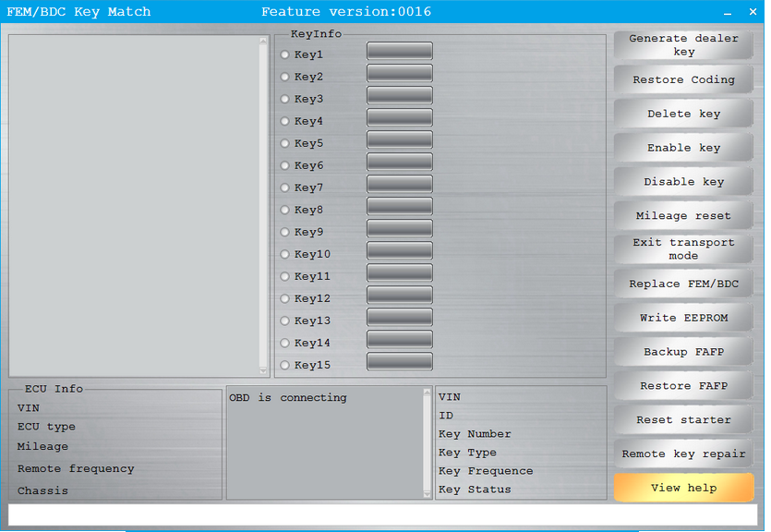Select the Key6 radio button
The image size is (771, 532).
coord(284,165)
